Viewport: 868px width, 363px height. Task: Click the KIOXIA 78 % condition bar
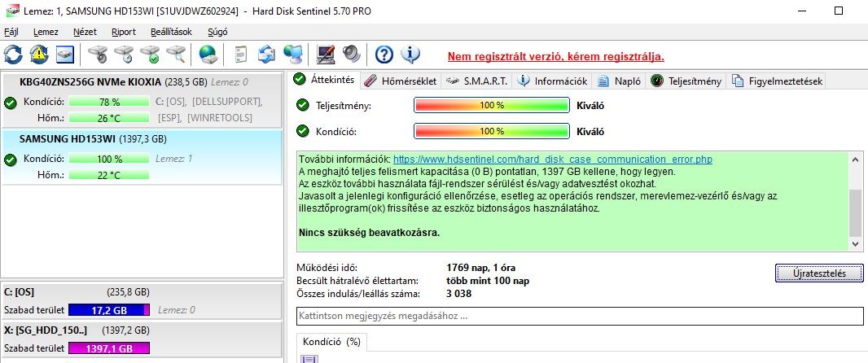point(109,102)
